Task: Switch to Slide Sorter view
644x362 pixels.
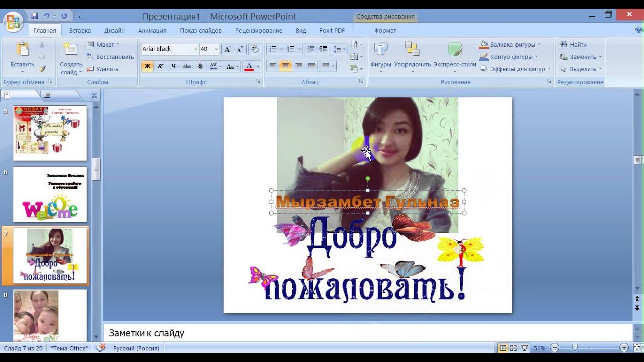Action: coord(514,348)
